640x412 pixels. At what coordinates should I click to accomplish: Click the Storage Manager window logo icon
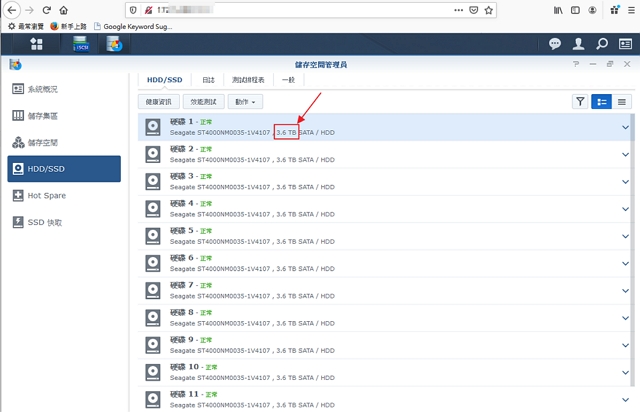pyautogui.click(x=16, y=64)
